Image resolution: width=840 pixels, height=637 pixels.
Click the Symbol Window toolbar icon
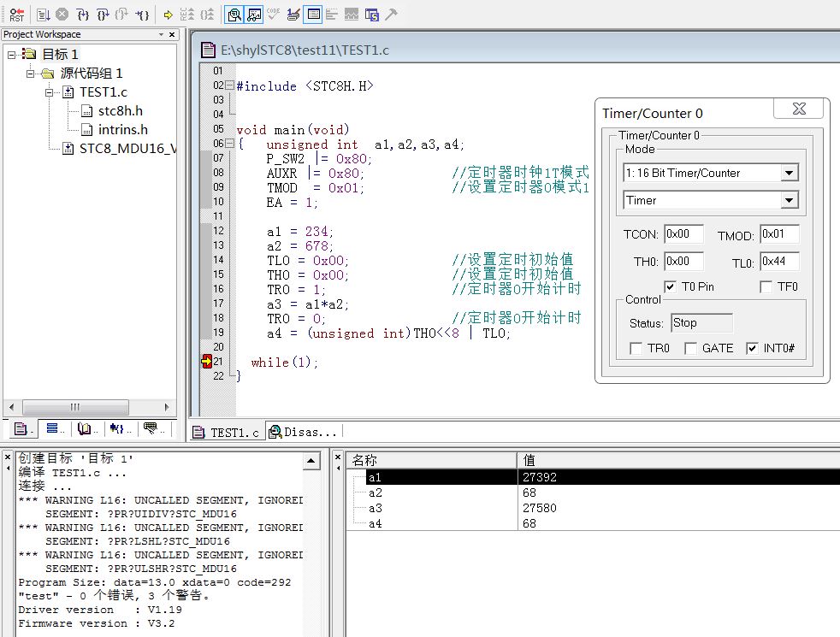coord(372,15)
